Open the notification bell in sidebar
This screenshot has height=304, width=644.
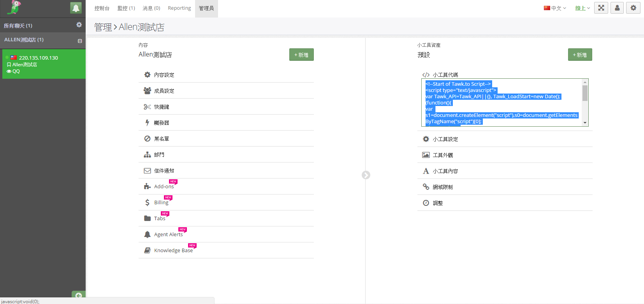point(76,8)
